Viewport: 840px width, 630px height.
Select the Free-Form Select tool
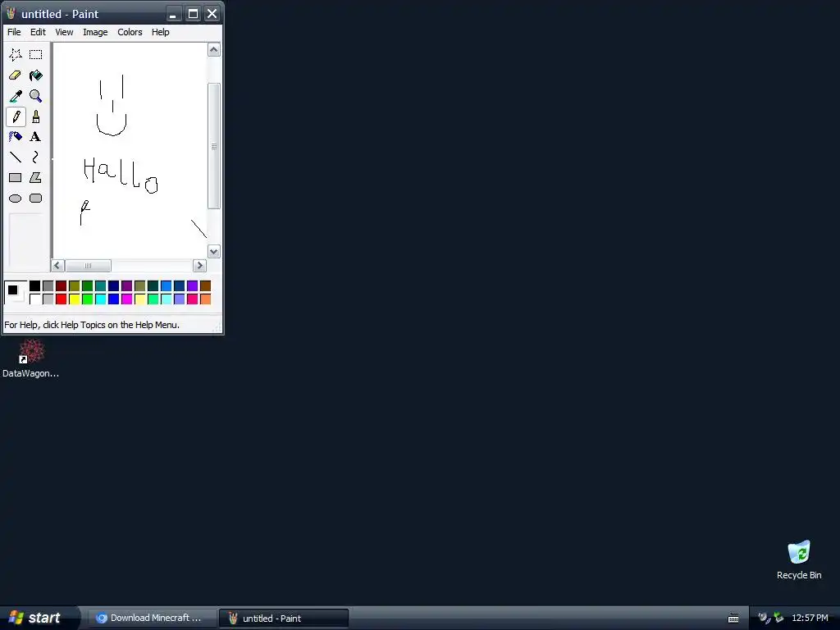pos(16,55)
